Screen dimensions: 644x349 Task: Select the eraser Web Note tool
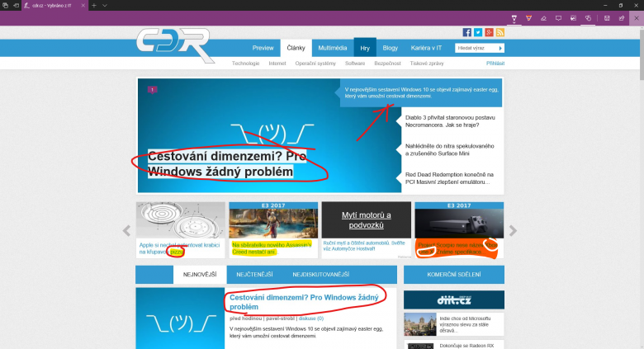(543, 18)
